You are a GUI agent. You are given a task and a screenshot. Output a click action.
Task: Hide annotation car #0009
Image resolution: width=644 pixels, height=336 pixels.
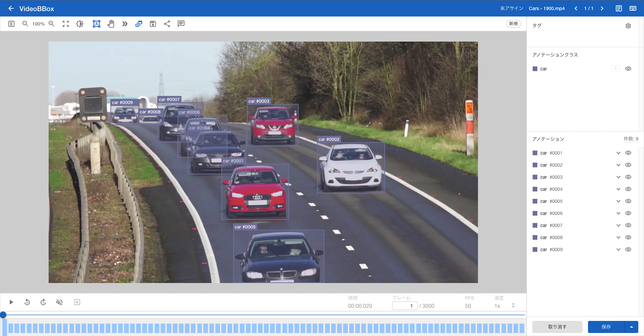(x=628, y=249)
